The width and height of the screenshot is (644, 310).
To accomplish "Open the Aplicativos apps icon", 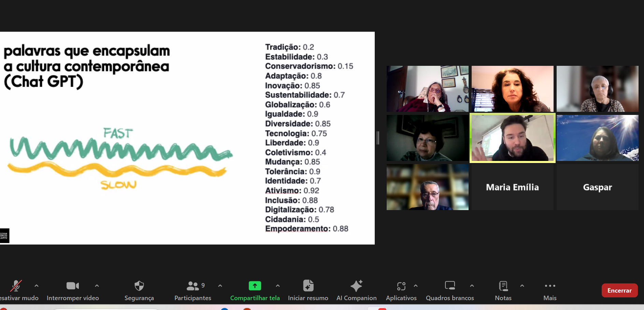I will coord(401,286).
